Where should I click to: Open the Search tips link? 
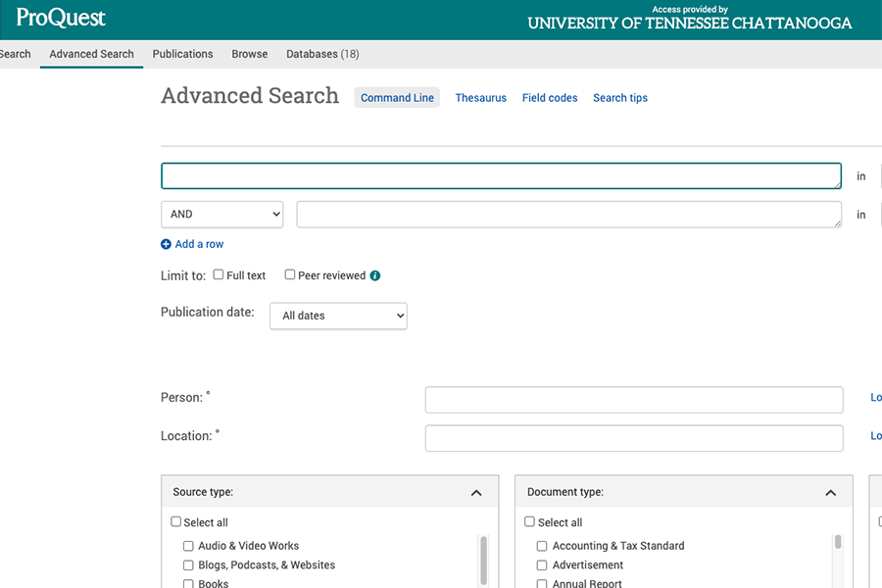point(620,98)
